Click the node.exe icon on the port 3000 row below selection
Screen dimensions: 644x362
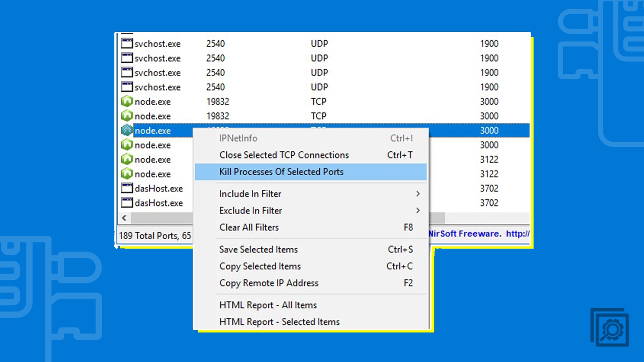127,145
